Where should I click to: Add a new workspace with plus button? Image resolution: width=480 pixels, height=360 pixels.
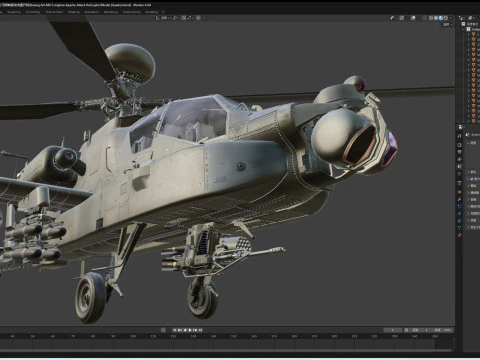163,12
